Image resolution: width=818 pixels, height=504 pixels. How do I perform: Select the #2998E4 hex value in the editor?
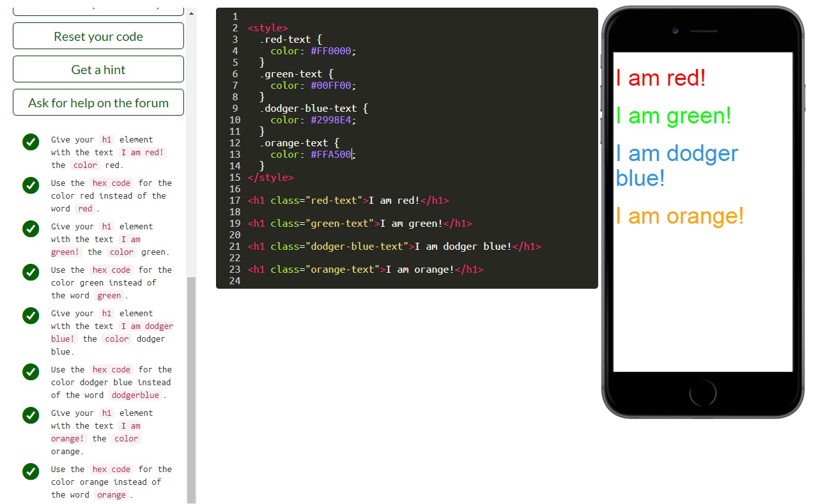click(x=330, y=119)
